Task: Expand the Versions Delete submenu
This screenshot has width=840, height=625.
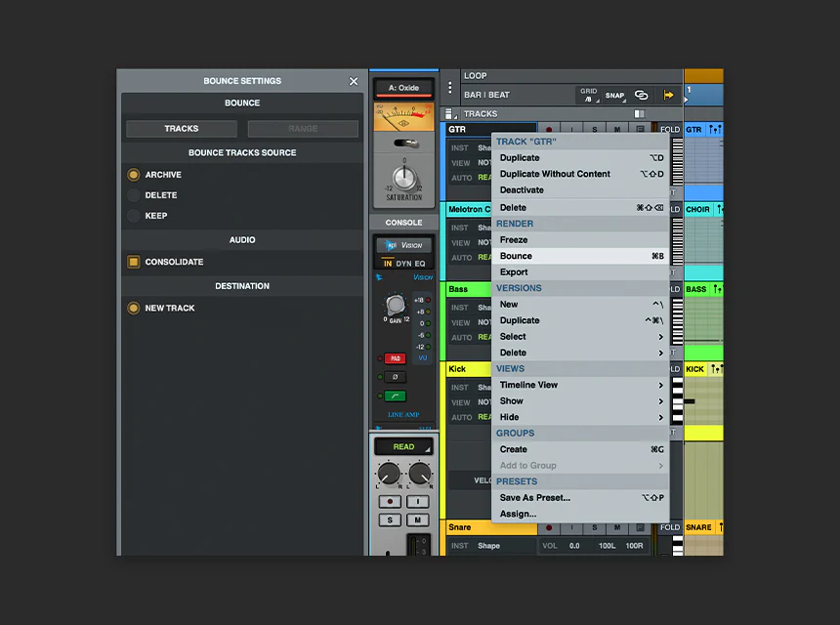Action: pyautogui.click(x=581, y=353)
